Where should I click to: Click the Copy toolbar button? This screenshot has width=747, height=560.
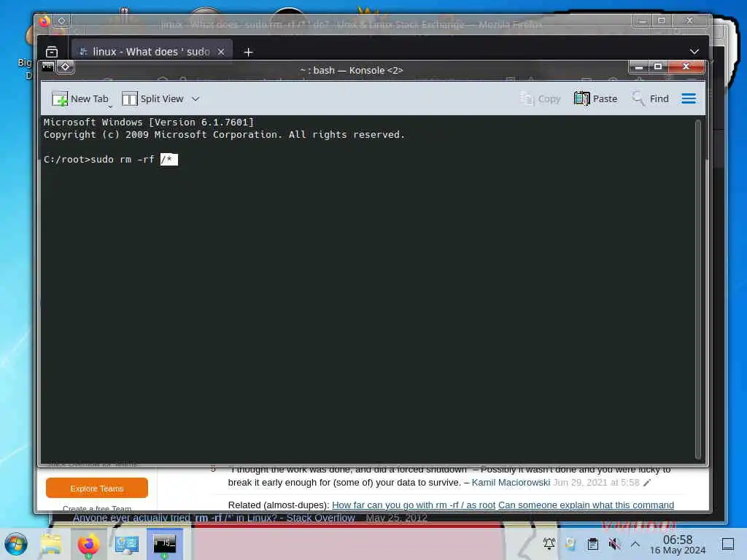(540, 98)
